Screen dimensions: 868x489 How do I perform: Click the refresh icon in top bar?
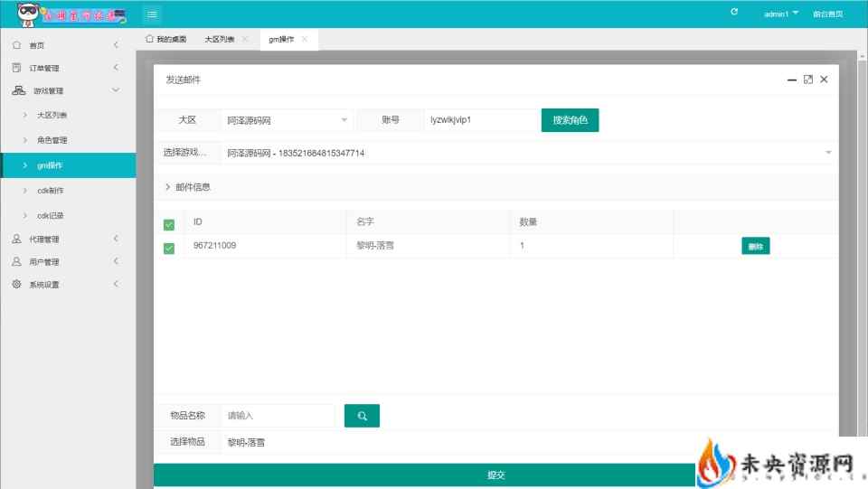[734, 13]
